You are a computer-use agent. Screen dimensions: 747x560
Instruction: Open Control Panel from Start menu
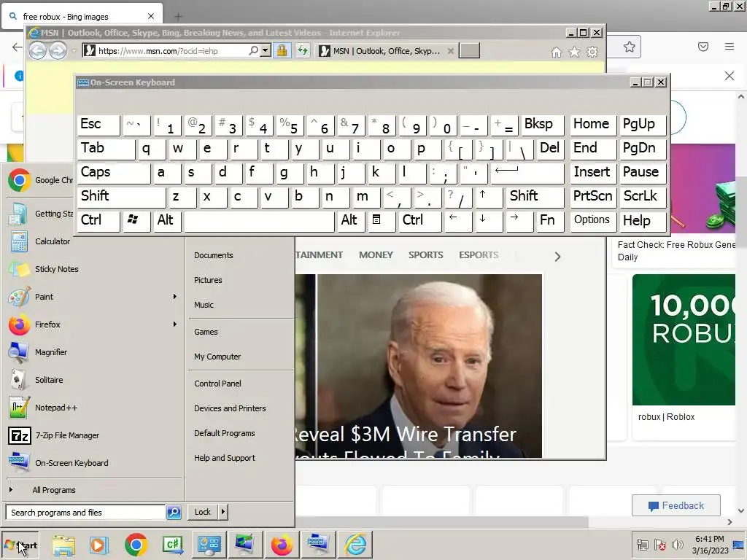(x=217, y=384)
